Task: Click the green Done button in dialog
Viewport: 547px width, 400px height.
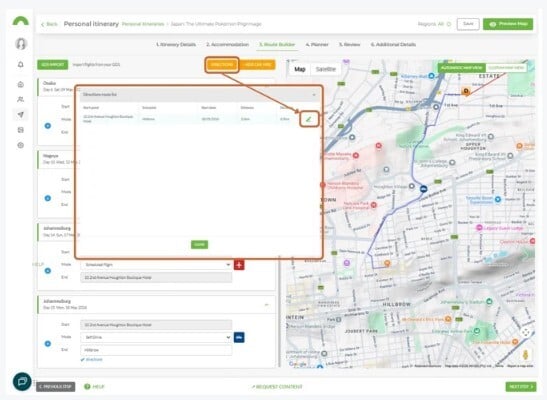Action: pyautogui.click(x=200, y=244)
